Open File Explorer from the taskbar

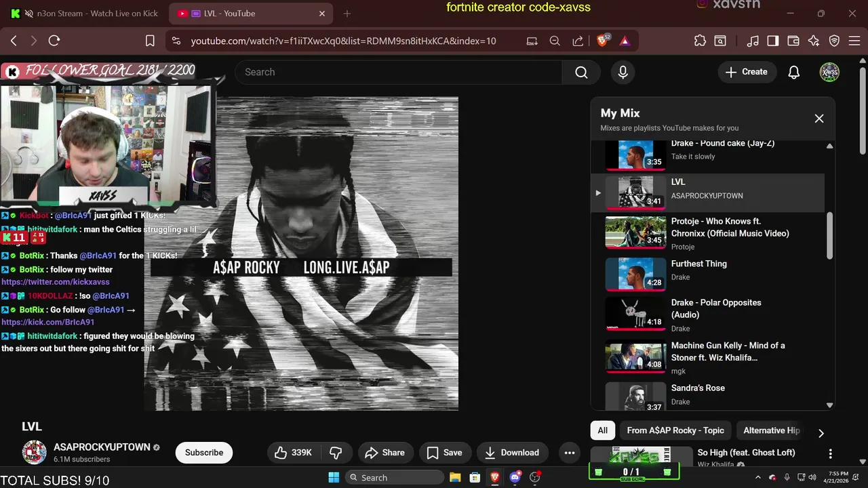click(x=455, y=477)
